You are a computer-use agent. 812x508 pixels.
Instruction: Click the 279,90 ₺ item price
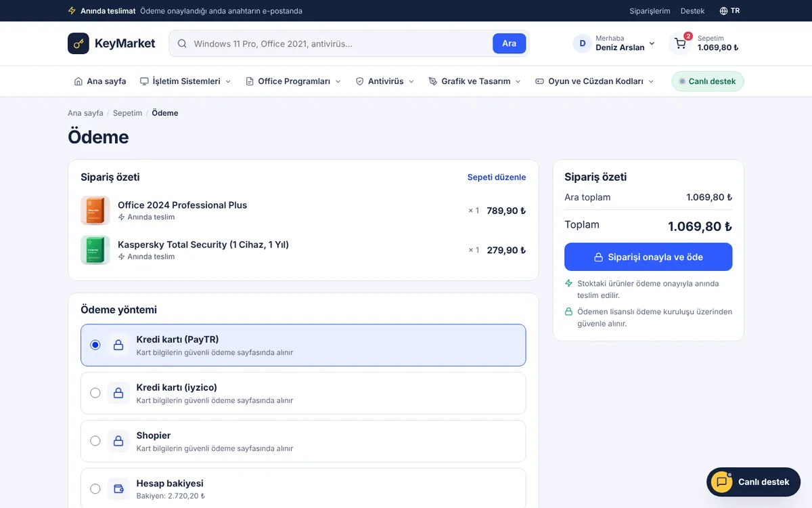click(506, 250)
